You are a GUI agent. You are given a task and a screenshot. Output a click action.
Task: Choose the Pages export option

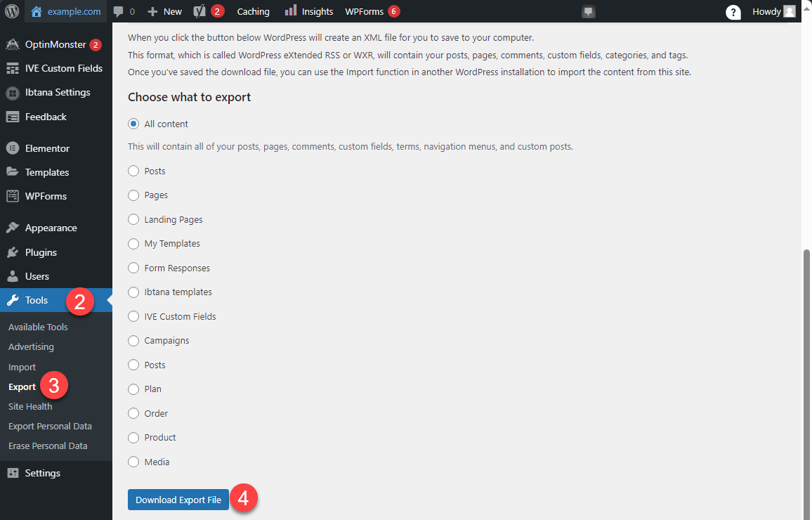[x=133, y=195]
